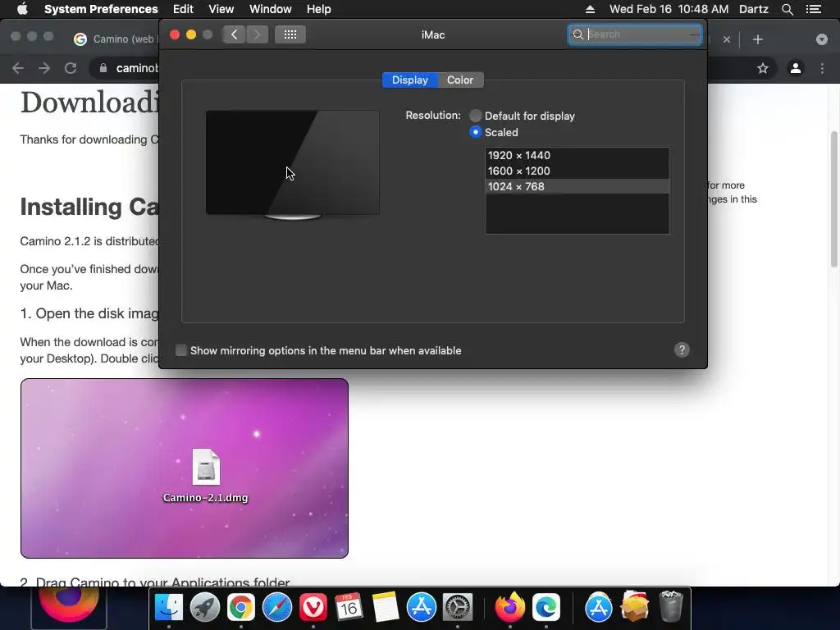
Task: Open the Window menu
Action: (270, 9)
